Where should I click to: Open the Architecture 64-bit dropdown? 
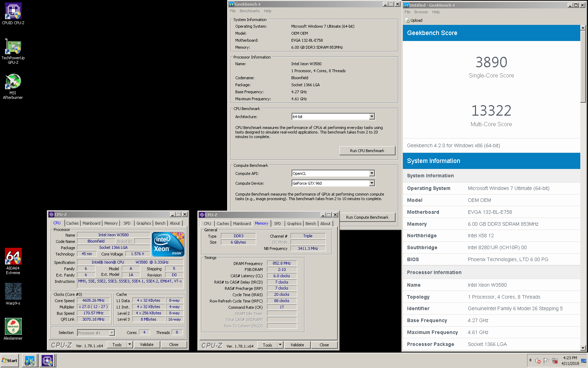[x=372, y=117]
